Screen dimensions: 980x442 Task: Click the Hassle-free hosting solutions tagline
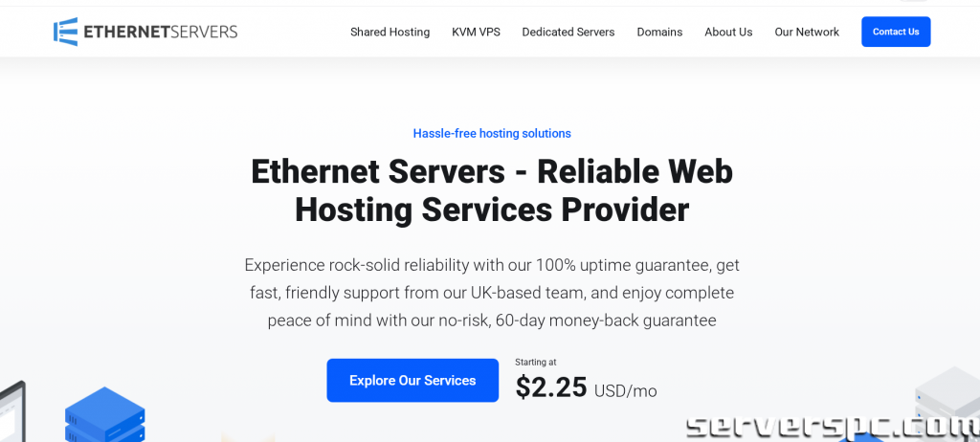(492, 133)
